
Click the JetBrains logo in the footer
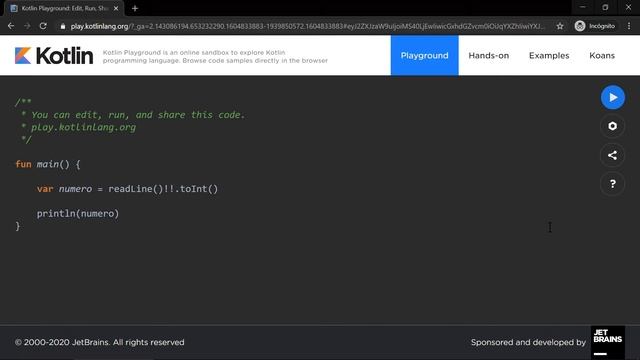point(607,342)
